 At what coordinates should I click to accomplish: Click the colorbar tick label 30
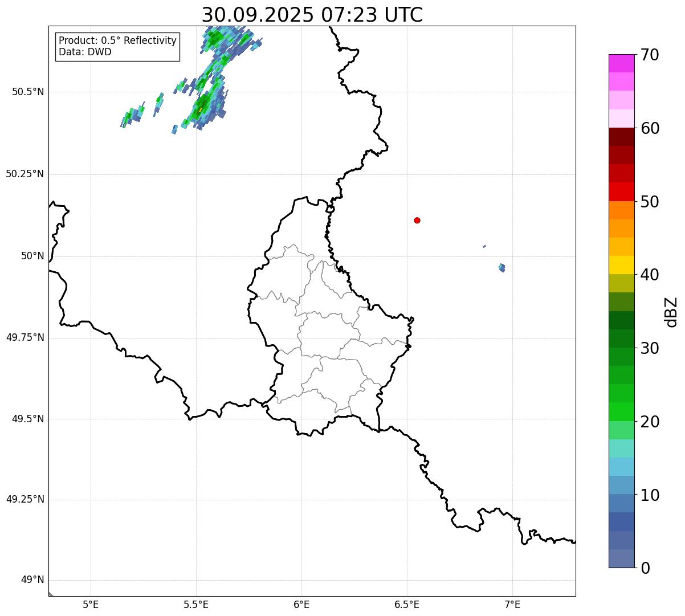click(650, 348)
